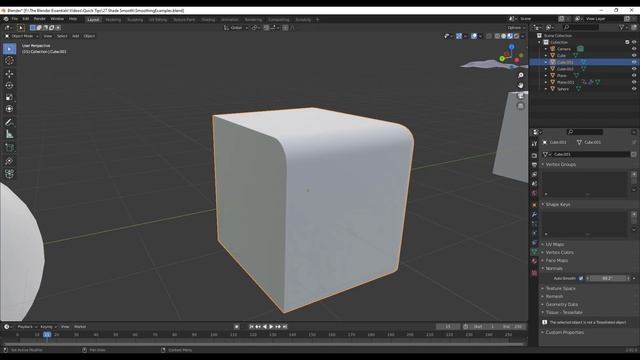The height and width of the screenshot is (360, 640).
Task: Click the play animation button
Action: (271, 327)
